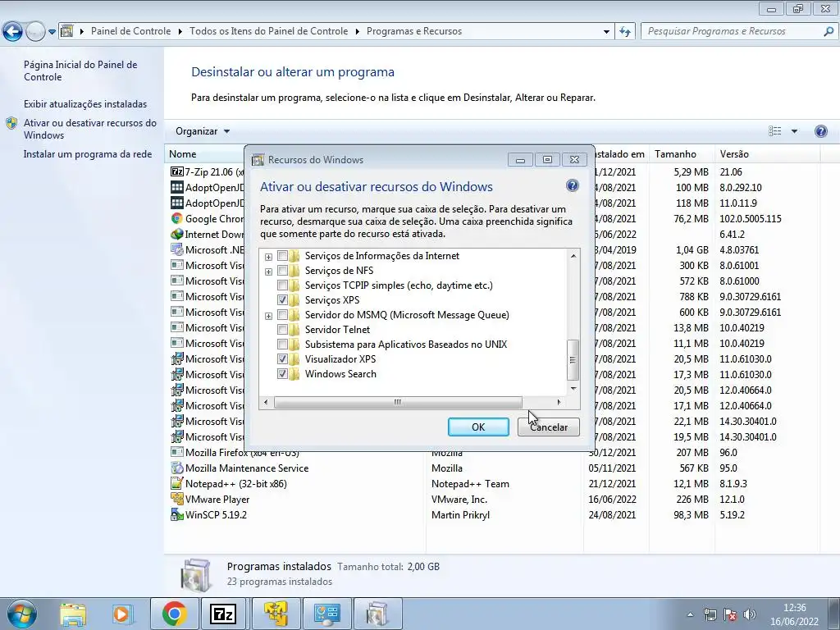The image size is (840, 630).
Task: Open address bar history dropdown
Action: pos(606,32)
